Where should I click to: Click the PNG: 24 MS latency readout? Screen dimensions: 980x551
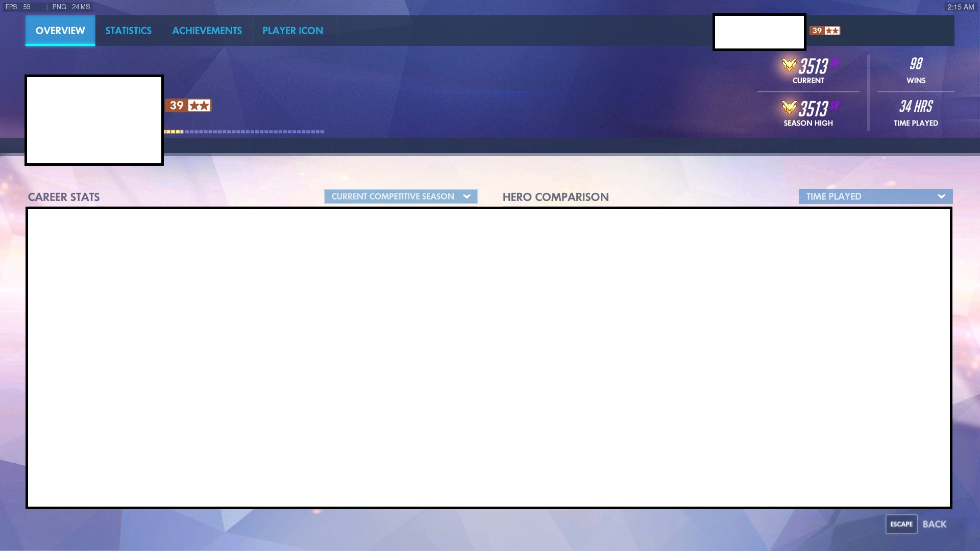71,7
